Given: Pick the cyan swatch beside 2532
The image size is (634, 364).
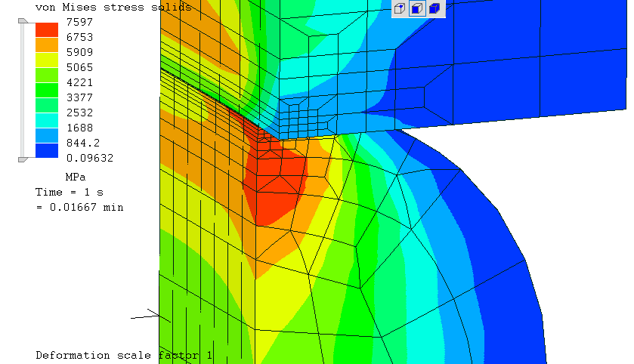Looking at the screenshot, I should coord(47,120).
